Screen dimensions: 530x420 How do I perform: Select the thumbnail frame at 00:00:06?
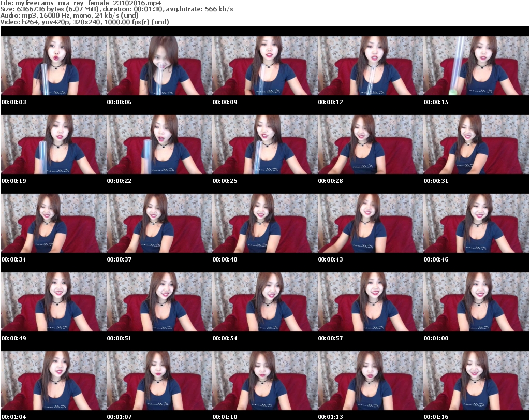[159, 66]
